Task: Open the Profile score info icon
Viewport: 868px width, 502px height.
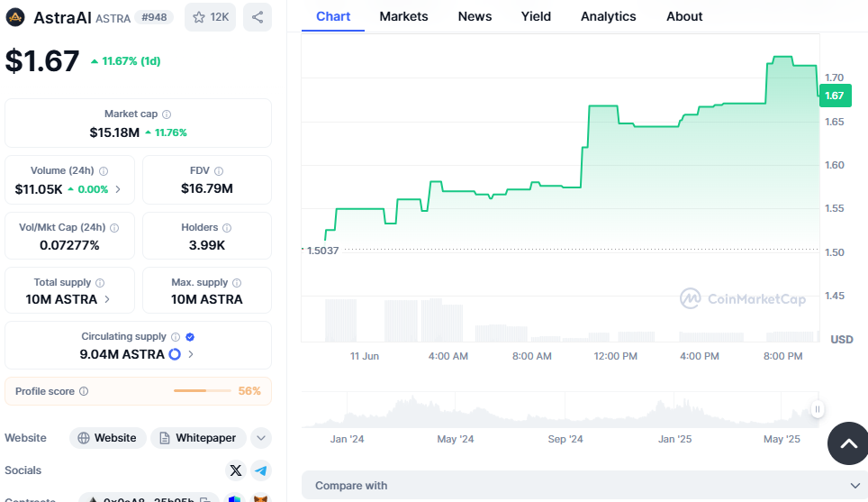Action: 84,391
